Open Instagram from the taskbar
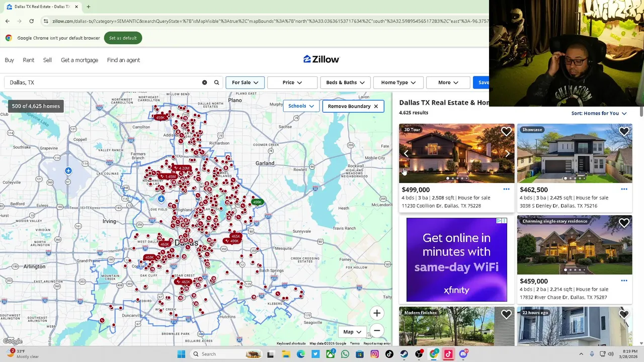644x362 pixels. (374, 354)
